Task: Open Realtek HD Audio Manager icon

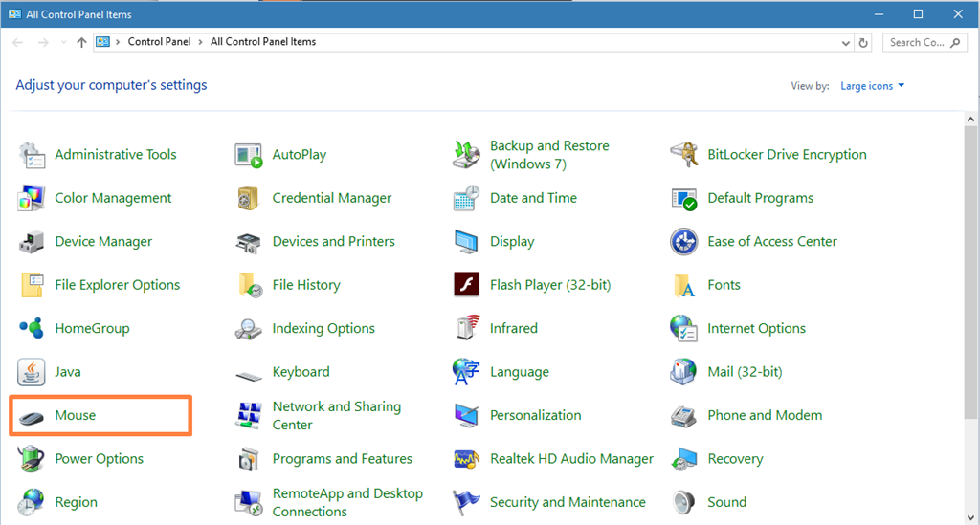Action: click(x=466, y=459)
